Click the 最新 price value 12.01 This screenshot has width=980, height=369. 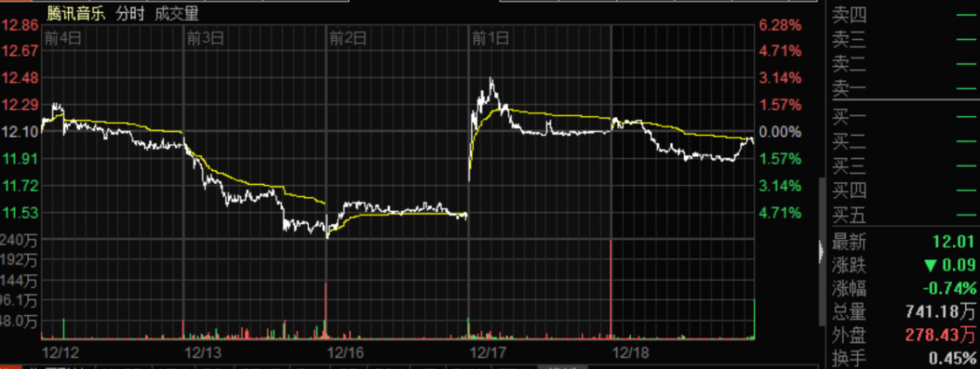tap(955, 242)
